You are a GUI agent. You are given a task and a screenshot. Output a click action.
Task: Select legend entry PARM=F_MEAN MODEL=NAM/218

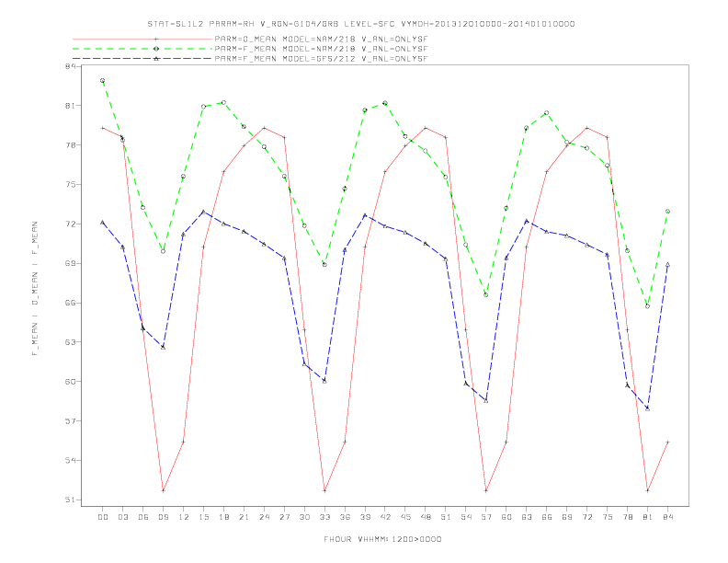[321, 49]
